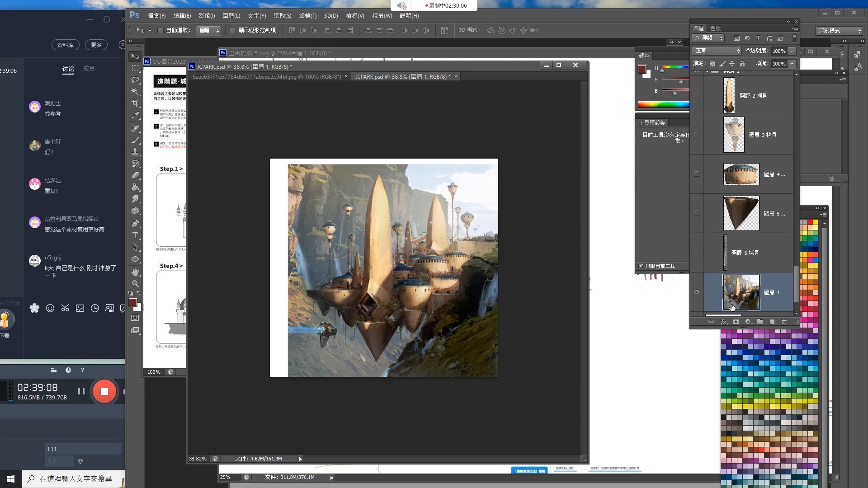Stop the screen recording
868x488 pixels.
point(104,391)
